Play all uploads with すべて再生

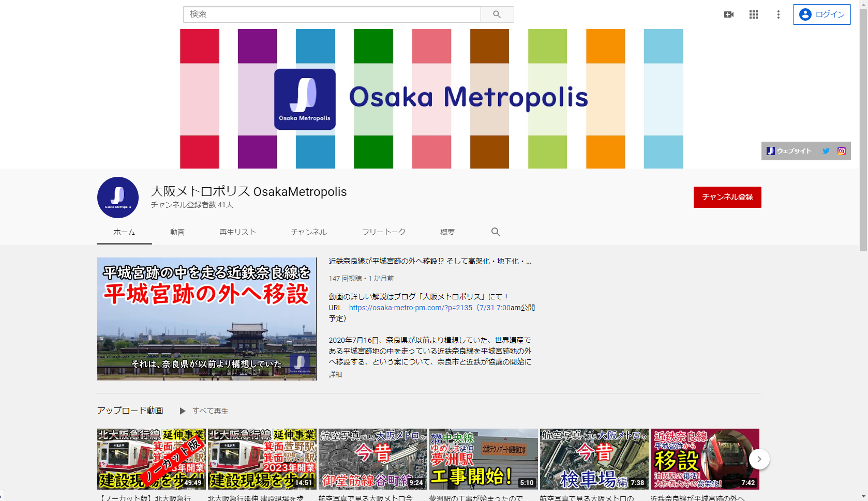pos(204,411)
